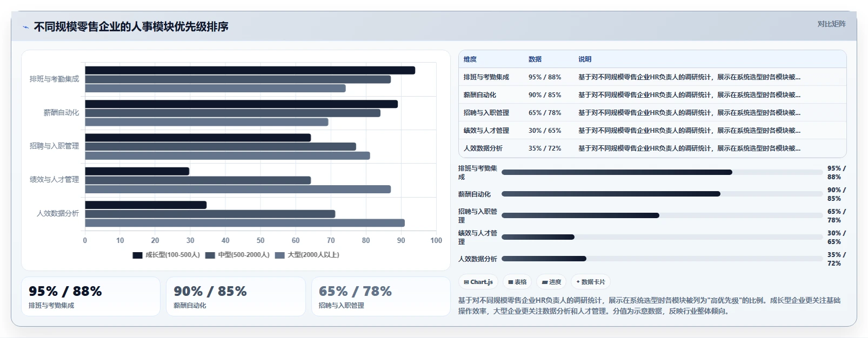Click the darkest bar for 薪酬自动化 in the chart
The image size is (868, 338).
point(241,104)
